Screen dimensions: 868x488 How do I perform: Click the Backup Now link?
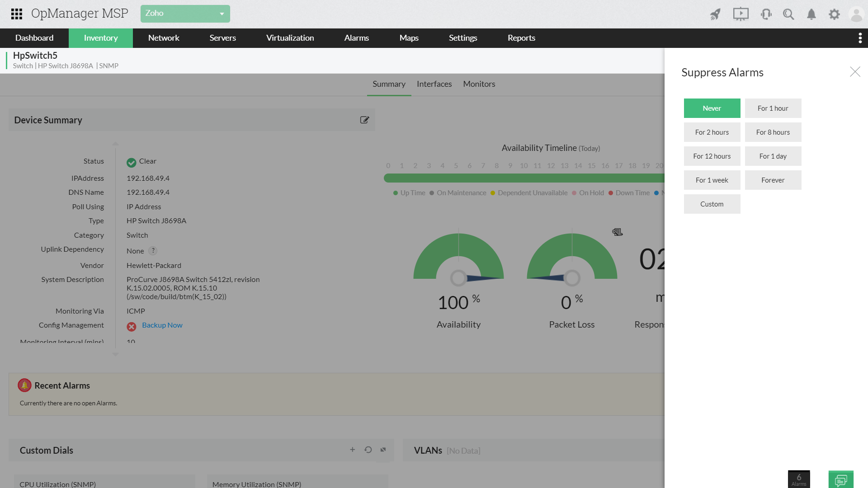[162, 325]
